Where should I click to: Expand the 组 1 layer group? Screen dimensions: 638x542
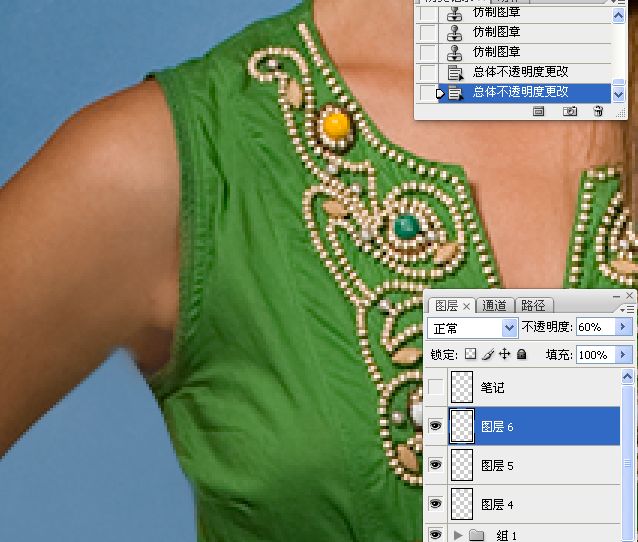458,535
